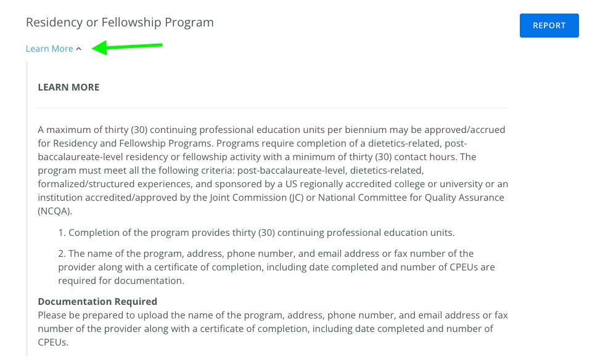The width and height of the screenshot is (616, 364).
Task: Click the divider line under LEARN MORE
Action: click(273, 108)
